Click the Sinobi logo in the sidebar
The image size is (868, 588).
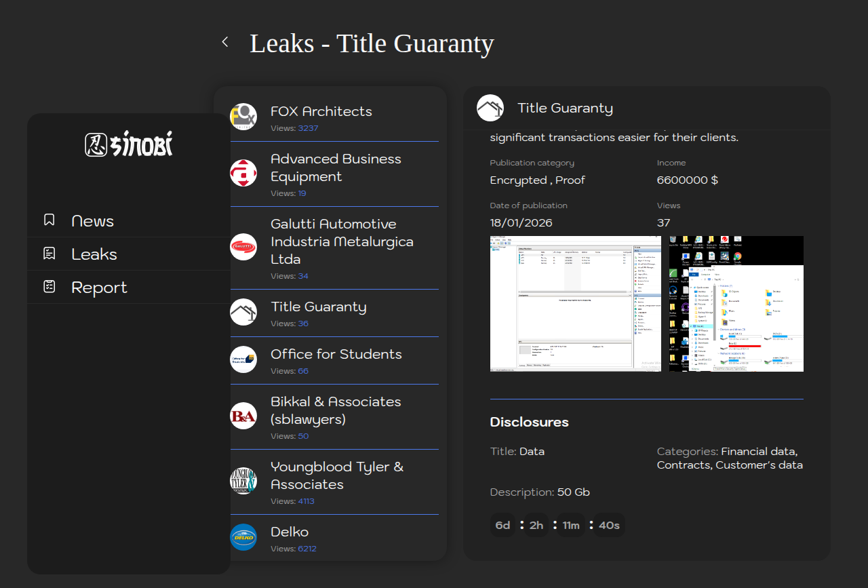coord(129,144)
